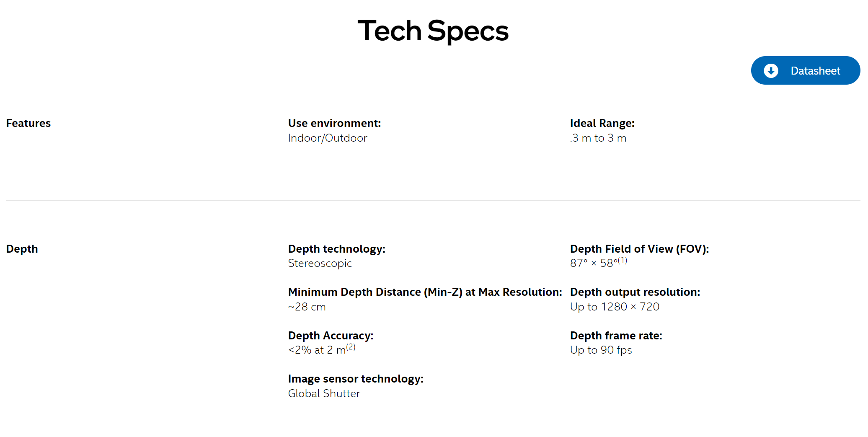Click the Tech Specs heading
The width and height of the screenshot is (868, 437).
click(433, 31)
